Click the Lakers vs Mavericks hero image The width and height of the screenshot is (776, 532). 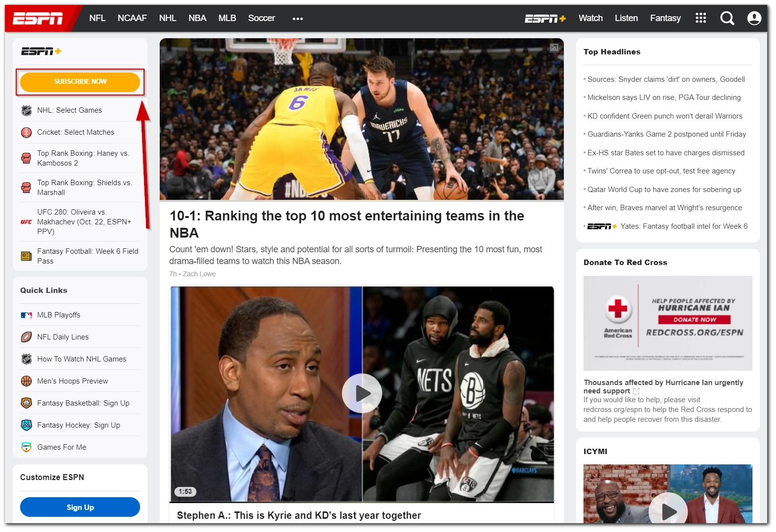362,119
